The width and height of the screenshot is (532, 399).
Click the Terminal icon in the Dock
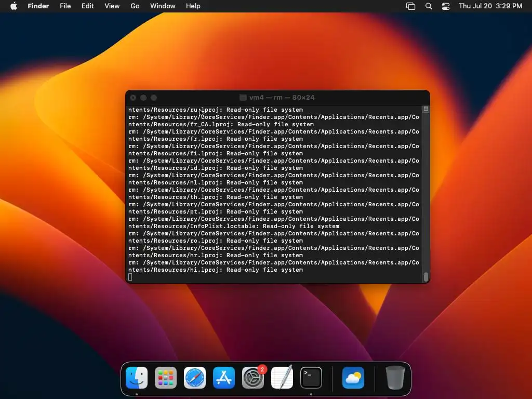(311, 378)
